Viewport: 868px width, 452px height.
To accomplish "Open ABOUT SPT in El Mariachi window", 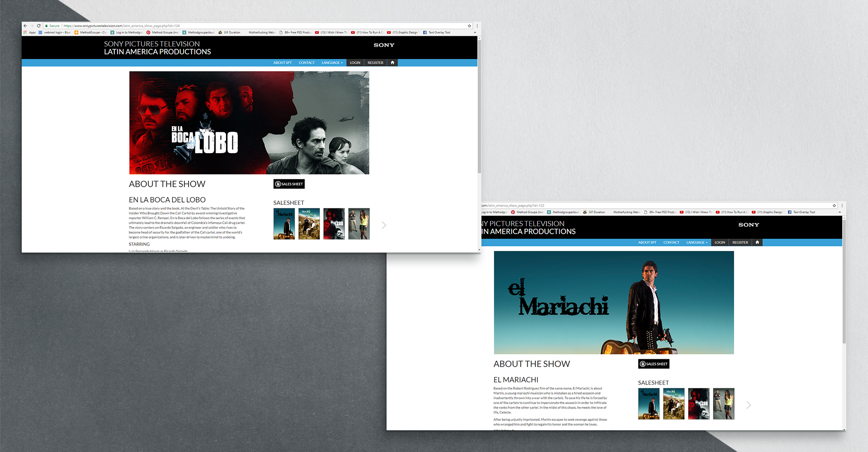I will coord(647,243).
